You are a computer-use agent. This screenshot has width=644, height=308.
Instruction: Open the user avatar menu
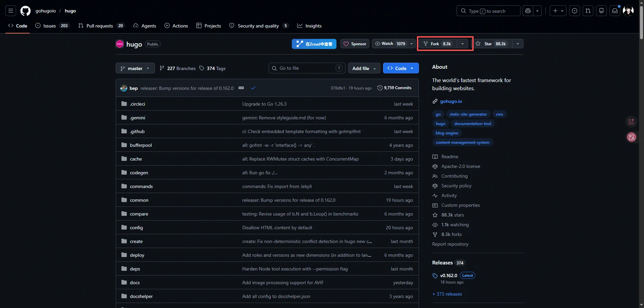pos(628,11)
